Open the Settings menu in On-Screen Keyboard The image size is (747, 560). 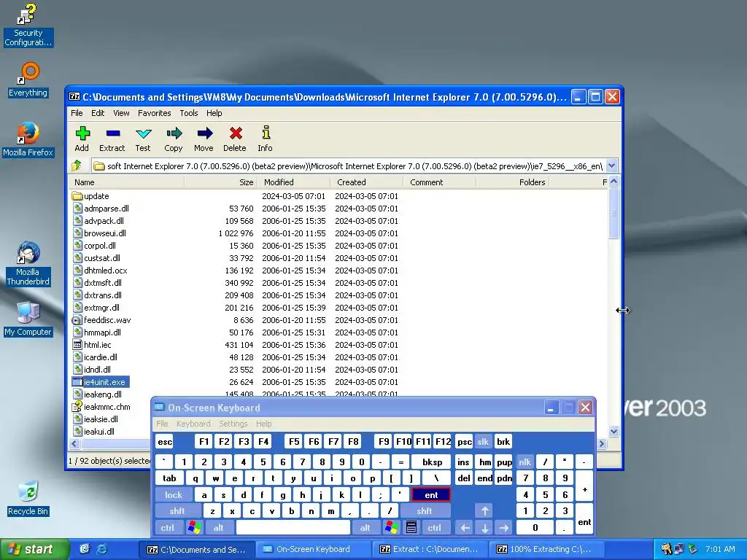point(233,424)
